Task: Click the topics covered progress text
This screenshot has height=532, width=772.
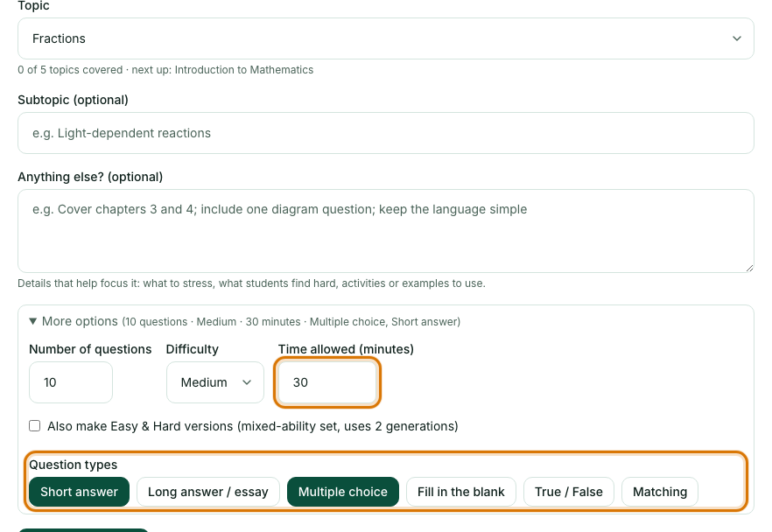Action: [165, 70]
